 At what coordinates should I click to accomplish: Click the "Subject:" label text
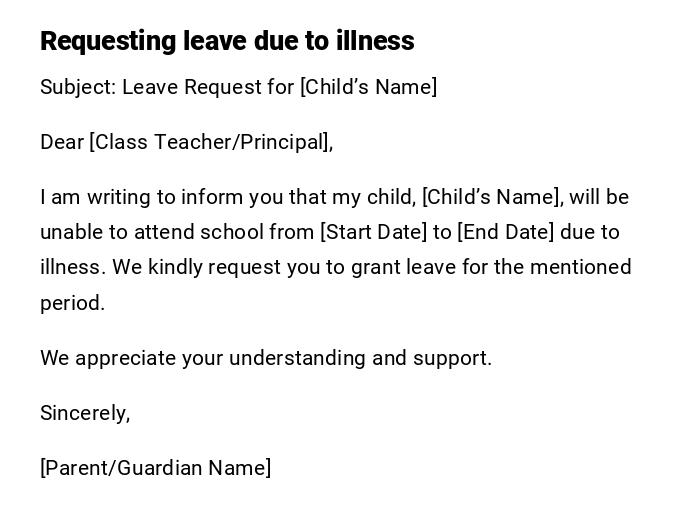click(x=78, y=87)
